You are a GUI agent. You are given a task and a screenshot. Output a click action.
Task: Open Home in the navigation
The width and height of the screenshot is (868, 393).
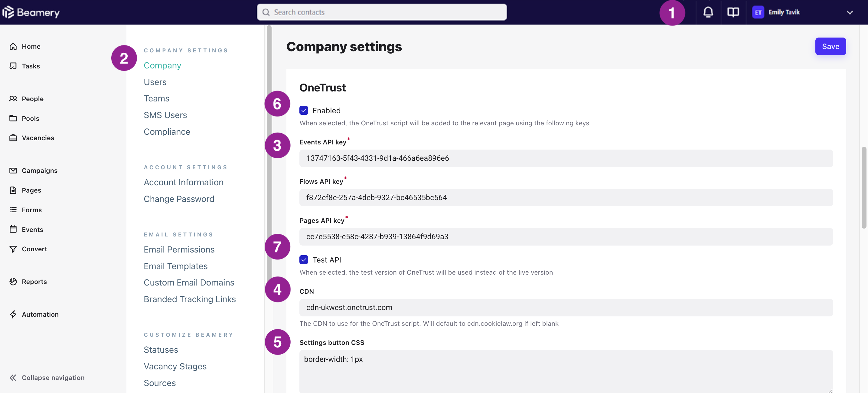coord(31,46)
